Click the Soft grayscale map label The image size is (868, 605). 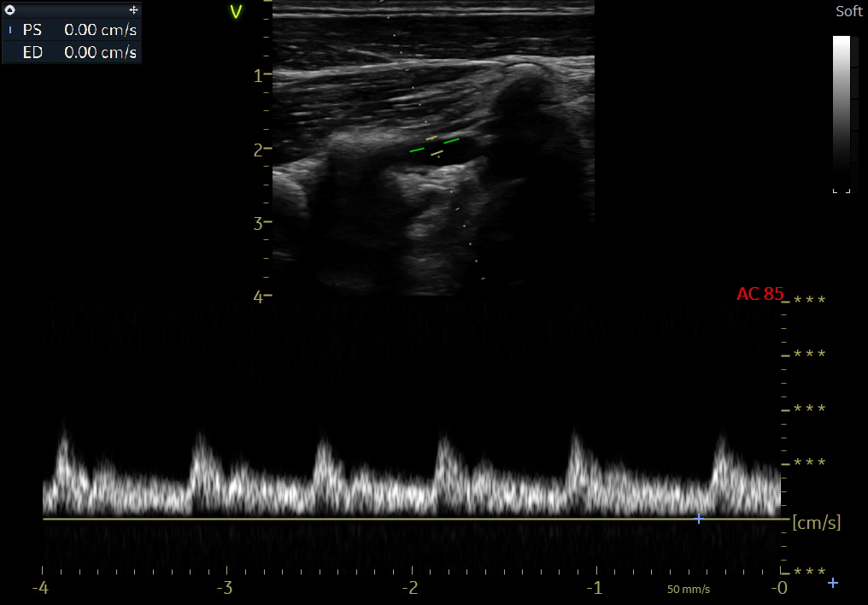(848, 11)
